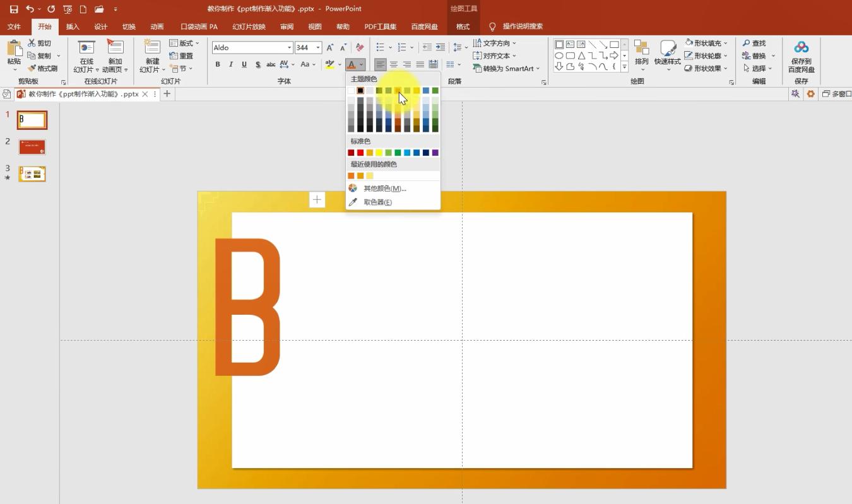
Task: Toggle underline formatting
Action: (244, 64)
